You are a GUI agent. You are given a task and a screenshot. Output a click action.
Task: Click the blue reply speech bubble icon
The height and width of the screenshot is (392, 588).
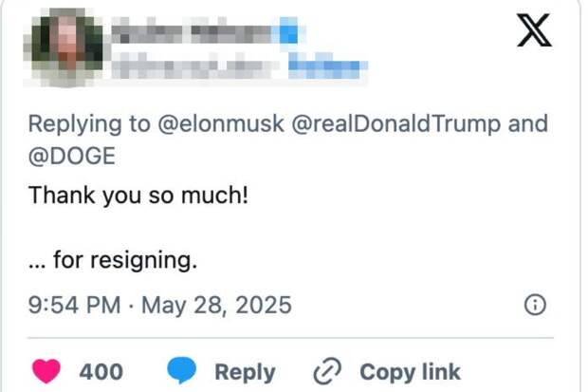(x=181, y=370)
